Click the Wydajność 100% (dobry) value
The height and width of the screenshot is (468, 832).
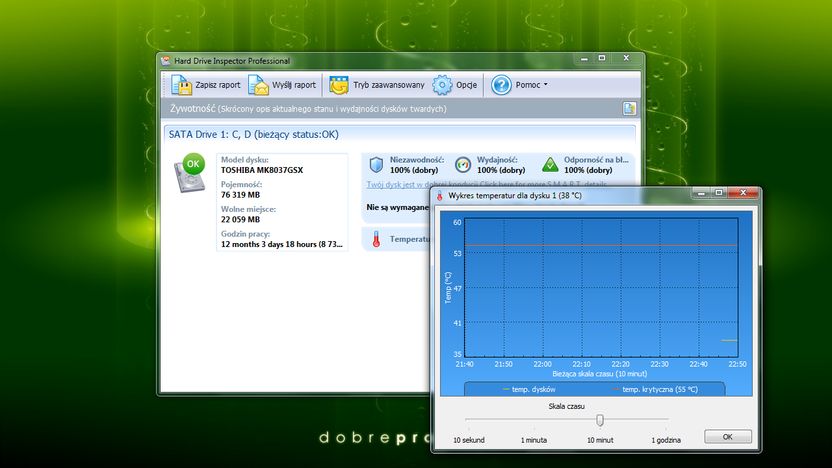(501, 170)
